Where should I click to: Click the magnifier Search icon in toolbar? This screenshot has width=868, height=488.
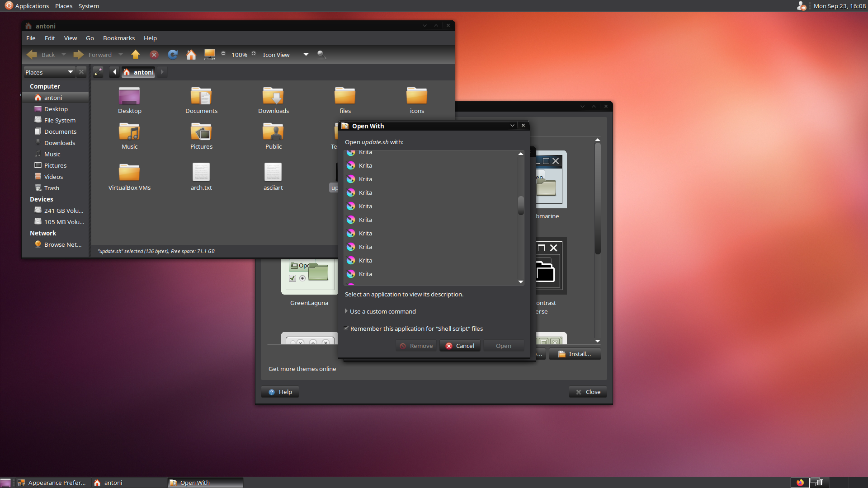point(321,55)
